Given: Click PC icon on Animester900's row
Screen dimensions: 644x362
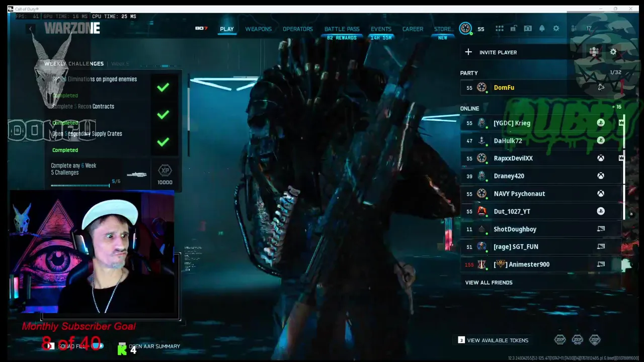Looking at the screenshot, I should (601, 264).
